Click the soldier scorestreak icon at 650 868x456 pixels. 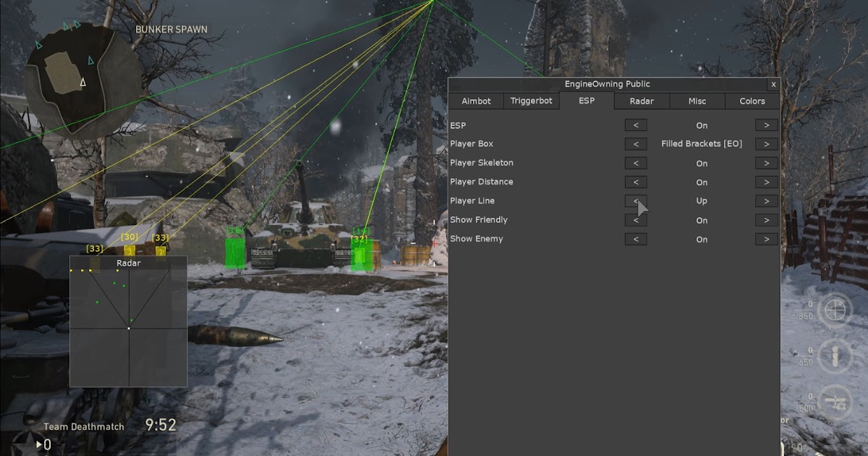tap(835, 357)
